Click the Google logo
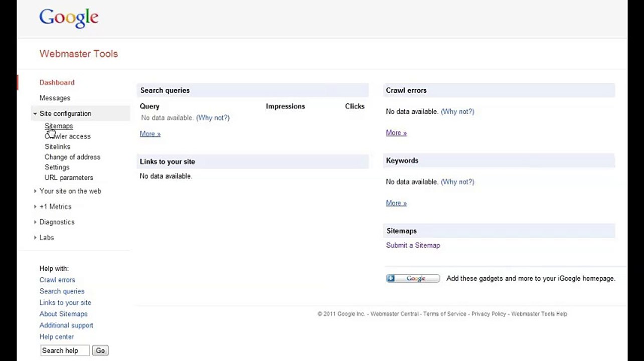The height and width of the screenshot is (361, 644). pyautogui.click(x=69, y=18)
